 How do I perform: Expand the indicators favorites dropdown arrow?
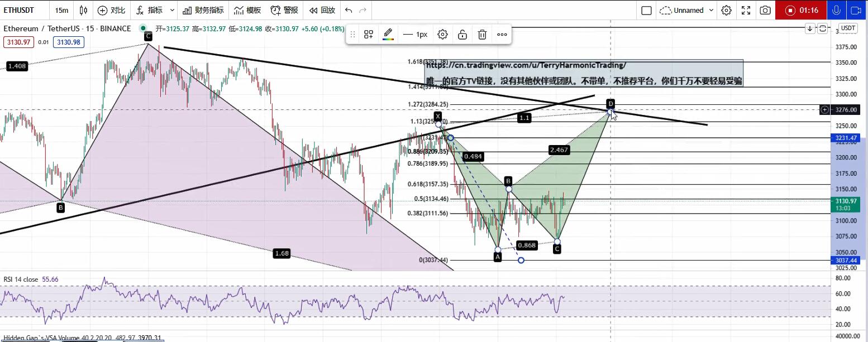click(172, 10)
